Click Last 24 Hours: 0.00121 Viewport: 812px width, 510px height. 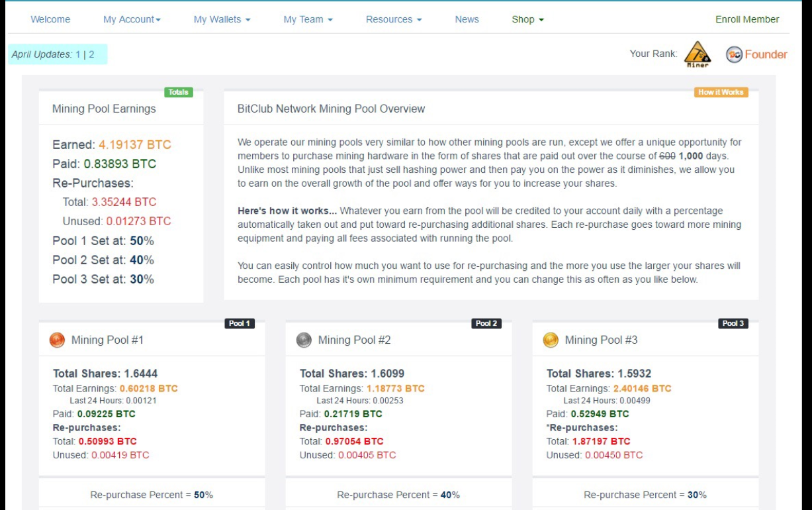pos(113,401)
